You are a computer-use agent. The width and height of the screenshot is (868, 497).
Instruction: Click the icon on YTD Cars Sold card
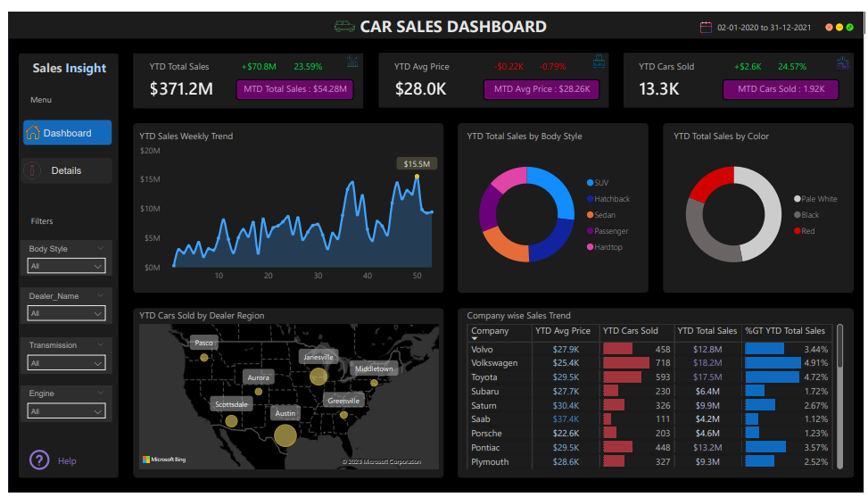842,62
